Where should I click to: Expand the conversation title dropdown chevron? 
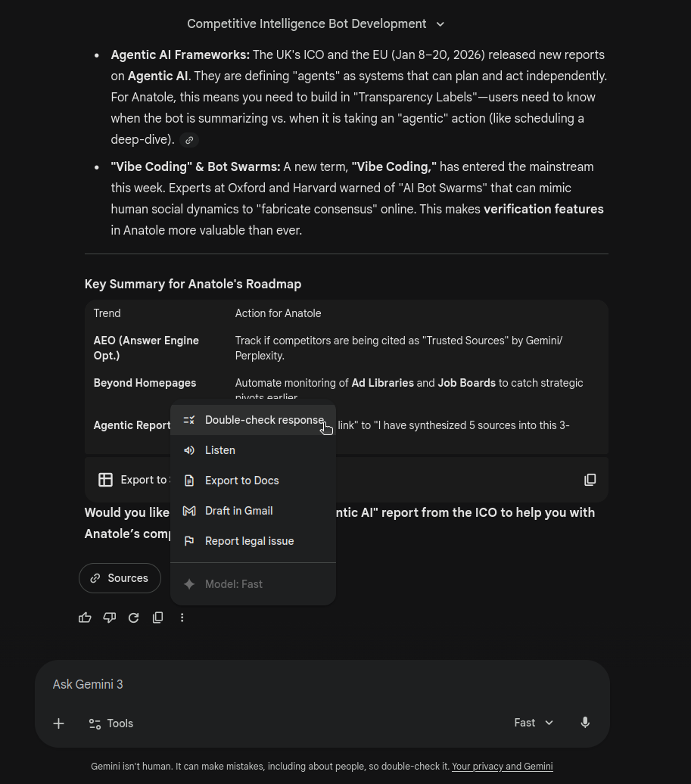[x=440, y=24]
